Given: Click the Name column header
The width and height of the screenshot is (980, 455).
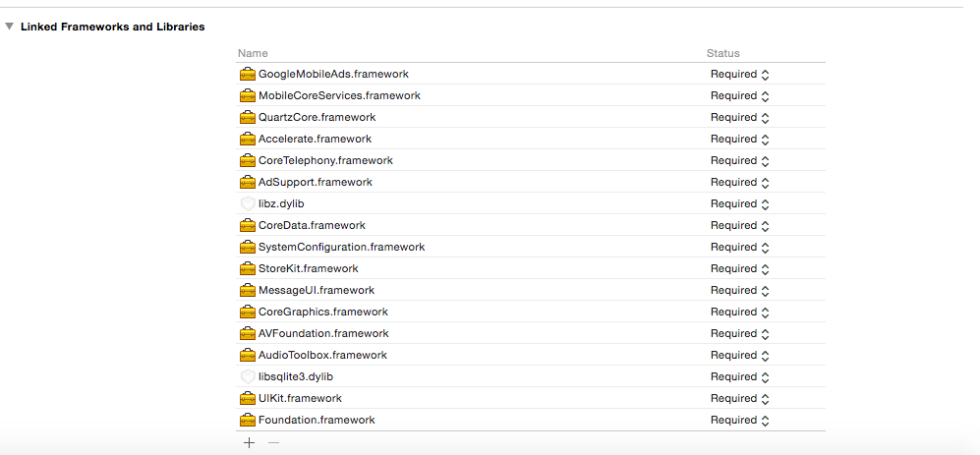Looking at the screenshot, I should pos(253,53).
